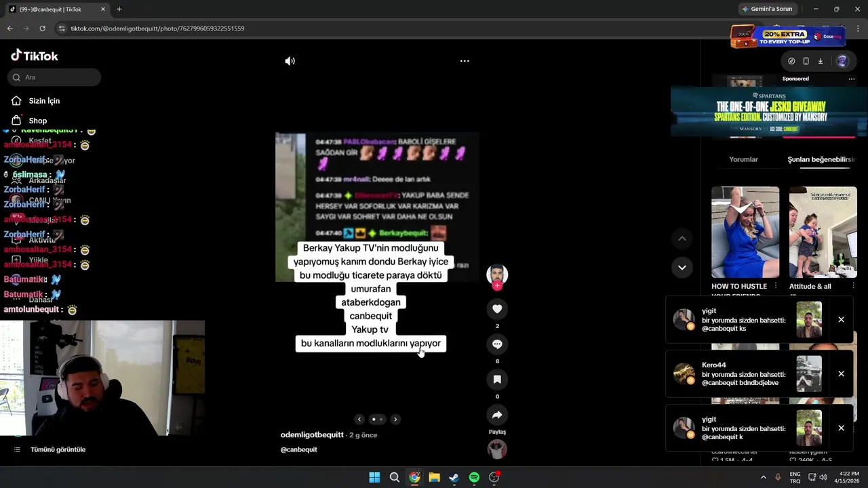Close the TikTok browser tab
The height and width of the screenshot is (488, 868).
click(x=103, y=9)
